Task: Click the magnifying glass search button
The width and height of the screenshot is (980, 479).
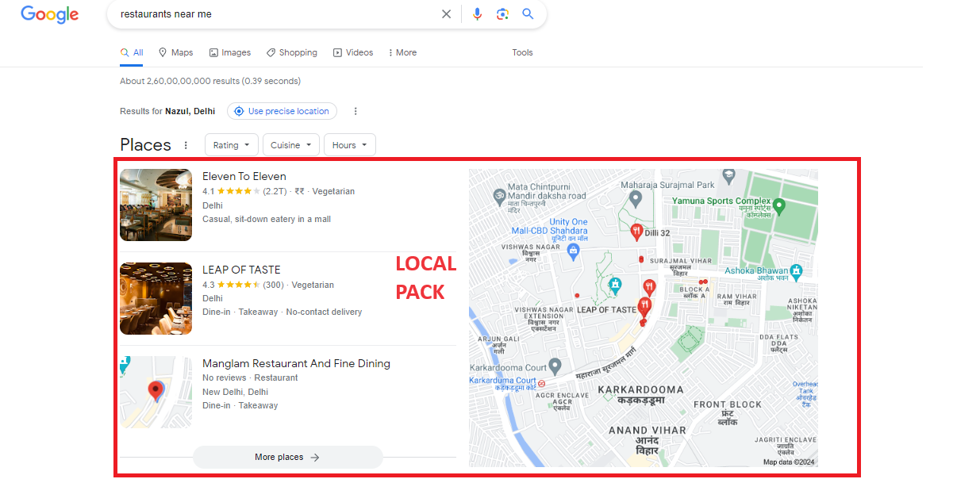Action: point(528,14)
